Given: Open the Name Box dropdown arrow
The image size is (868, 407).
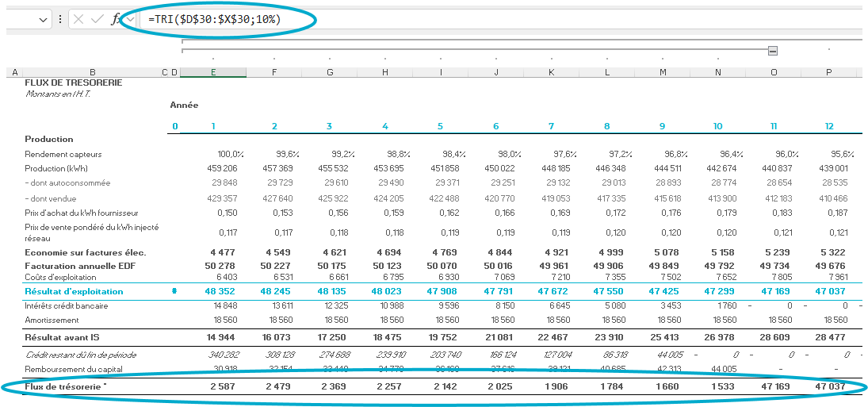Looking at the screenshot, I should click(43, 19).
